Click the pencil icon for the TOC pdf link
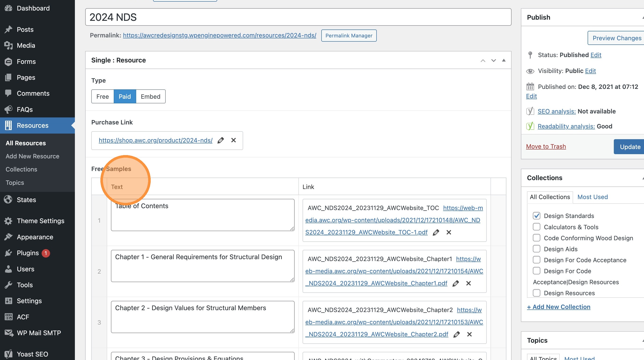Viewport: 644px width, 360px height. click(x=436, y=232)
